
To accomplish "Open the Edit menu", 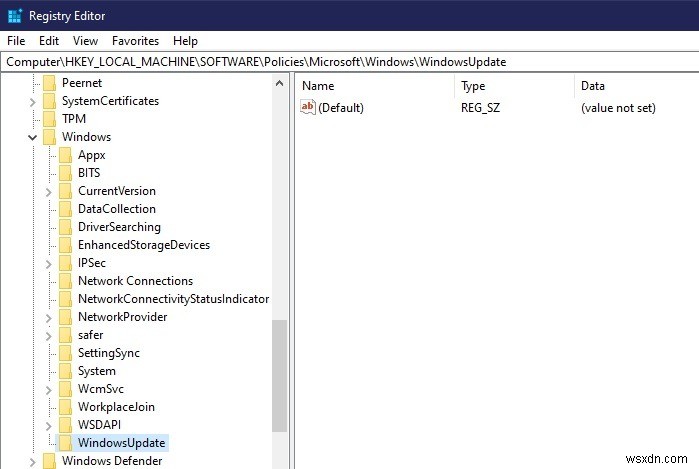I will [x=49, y=41].
